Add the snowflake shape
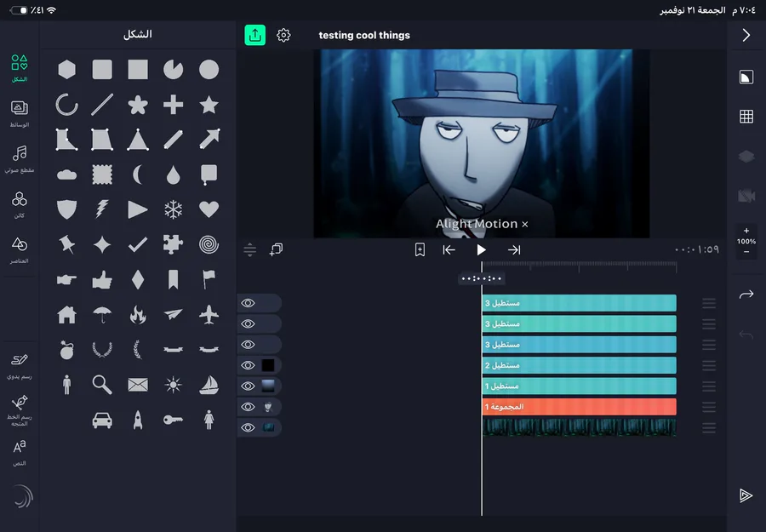 pyautogui.click(x=174, y=209)
